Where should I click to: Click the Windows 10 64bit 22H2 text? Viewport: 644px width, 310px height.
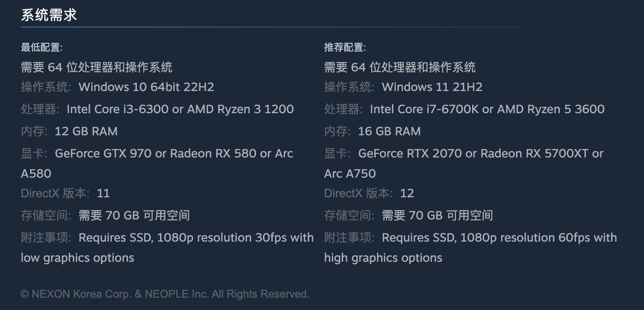[x=146, y=87]
